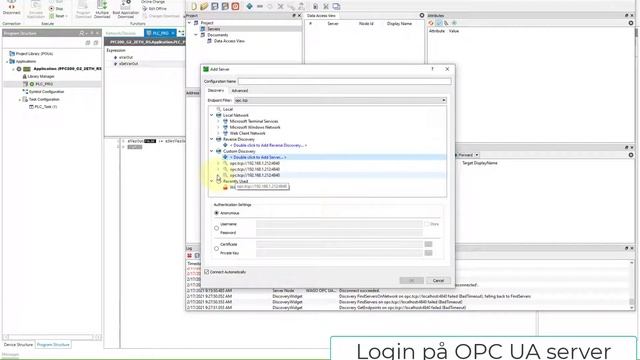Click the expand all icon below the Program Structure header
Image resolution: width=640 pixels, height=360 pixels.
click(88, 42)
